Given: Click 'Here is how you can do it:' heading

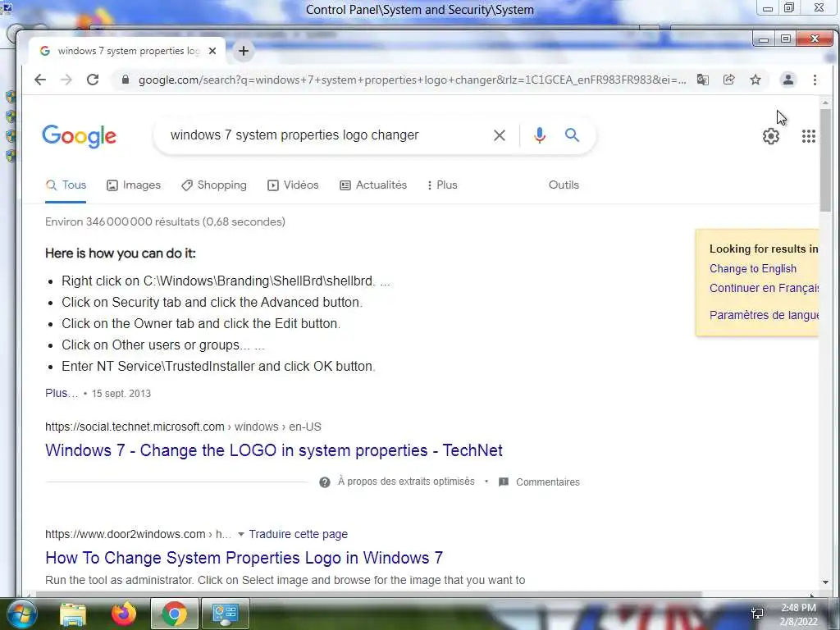Looking at the screenshot, I should coord(121,253).
